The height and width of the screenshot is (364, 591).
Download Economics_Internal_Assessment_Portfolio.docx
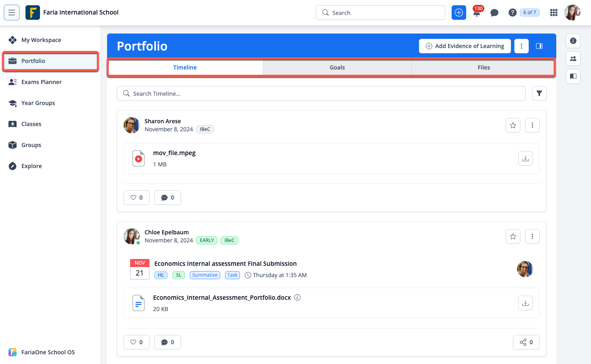(x=525, y=303)
